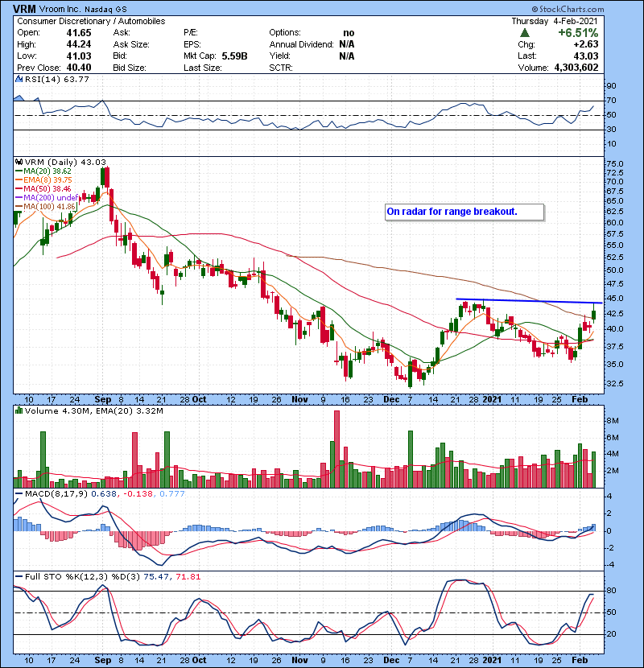The image size is (644, 668).
Task: Click the 75.0 price axis label
Action: [614, 164]
